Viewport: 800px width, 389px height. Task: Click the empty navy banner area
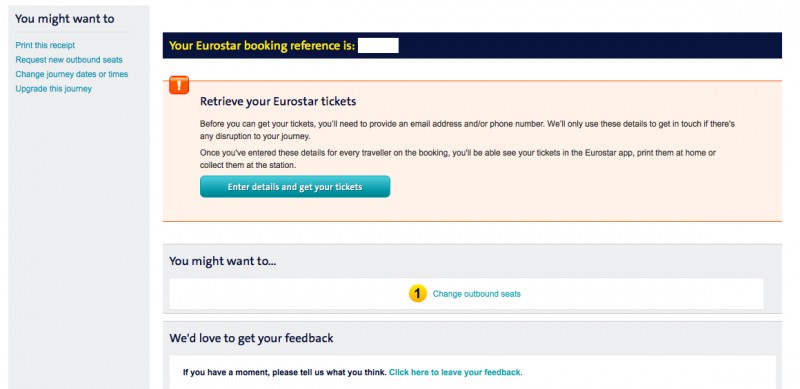pyautogui.click(x=587, y=45)
